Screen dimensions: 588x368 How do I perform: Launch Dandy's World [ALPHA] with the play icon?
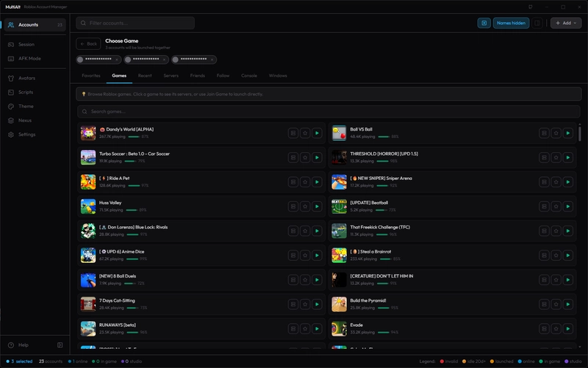(317, 133)
